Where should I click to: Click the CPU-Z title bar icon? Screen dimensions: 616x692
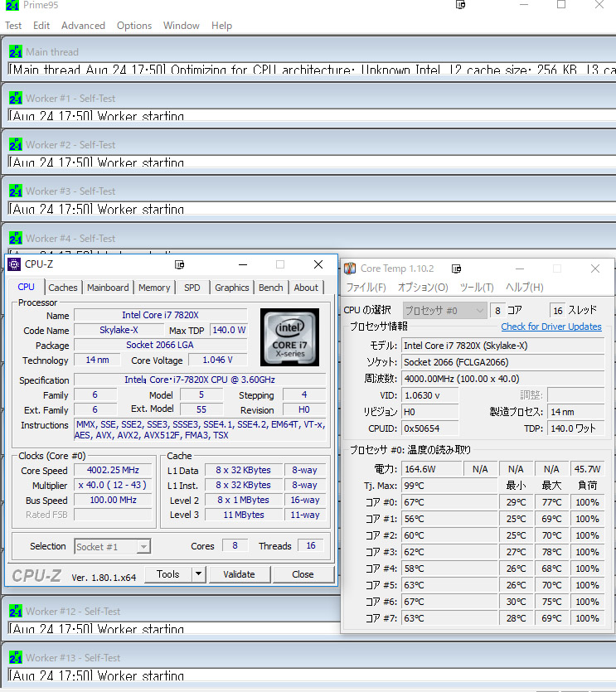[x=14, y=264]
